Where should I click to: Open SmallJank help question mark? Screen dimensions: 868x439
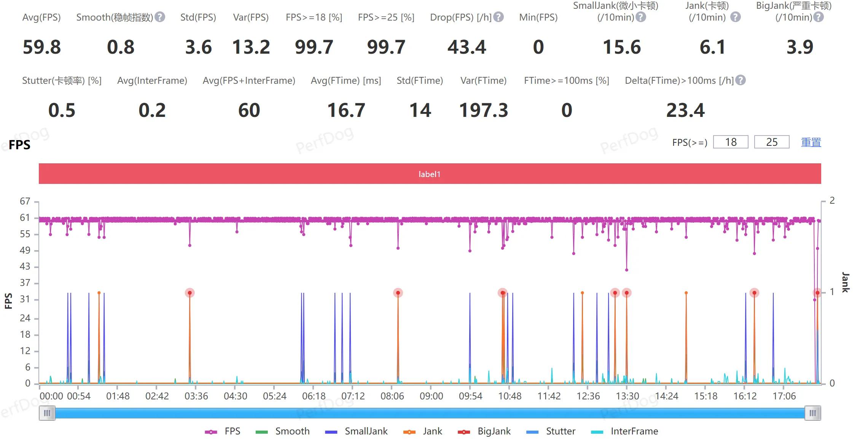coord(641,17)
